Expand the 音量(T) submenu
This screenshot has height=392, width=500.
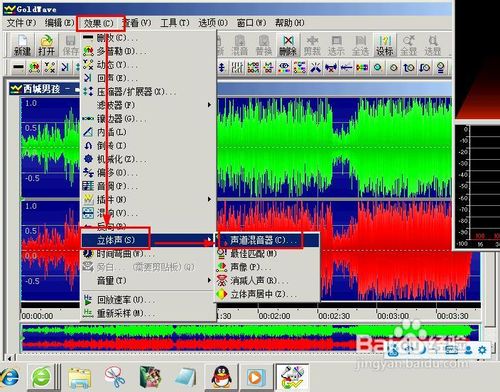pos(148,280)
